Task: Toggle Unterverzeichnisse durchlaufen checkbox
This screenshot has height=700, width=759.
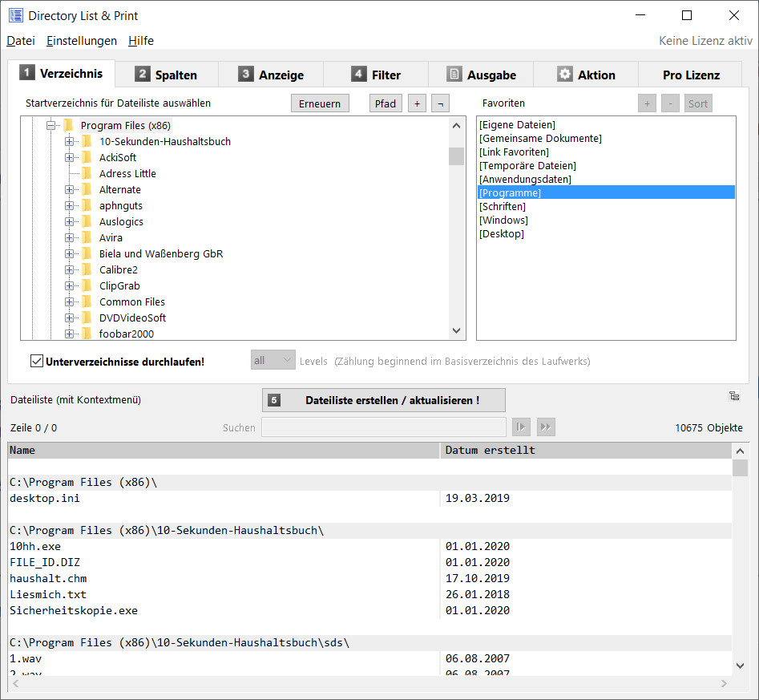Action: (x=36, y=361)
